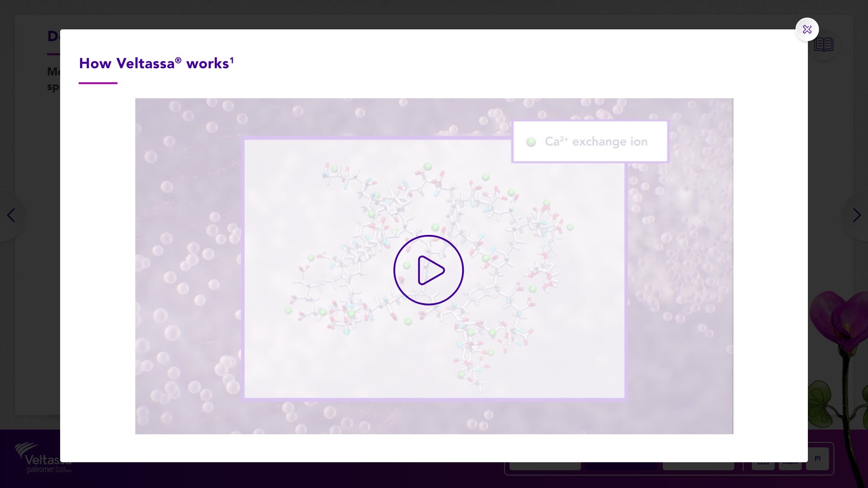Click the first bottom icon after divider
The image size is (868, 488).
tap(763, 465)
